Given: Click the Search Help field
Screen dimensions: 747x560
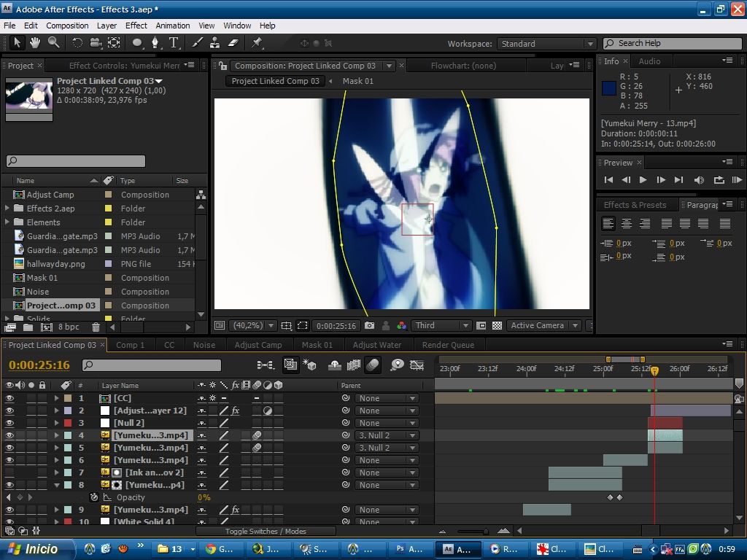Looking at the screenshot, I should [672, 43].
